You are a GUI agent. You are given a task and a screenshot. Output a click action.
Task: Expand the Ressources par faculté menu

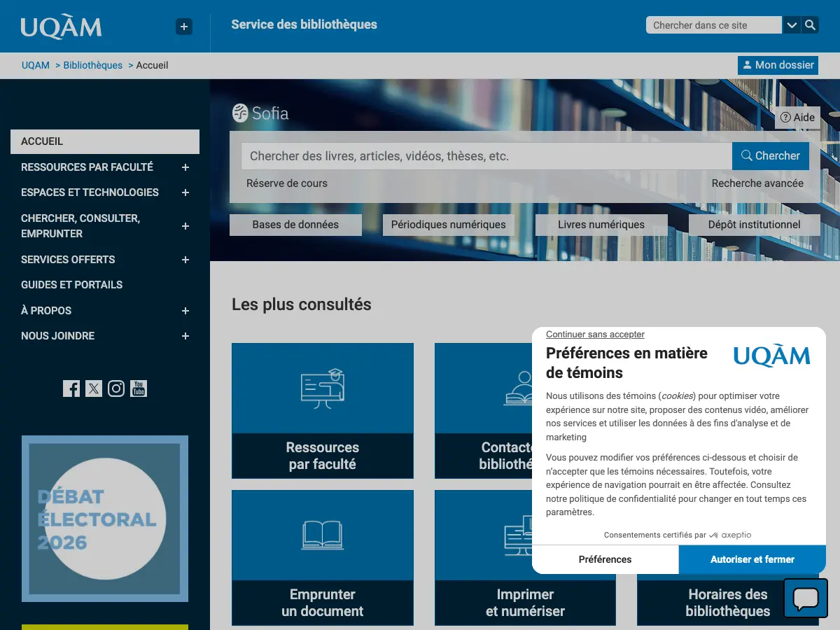[185, 167]
